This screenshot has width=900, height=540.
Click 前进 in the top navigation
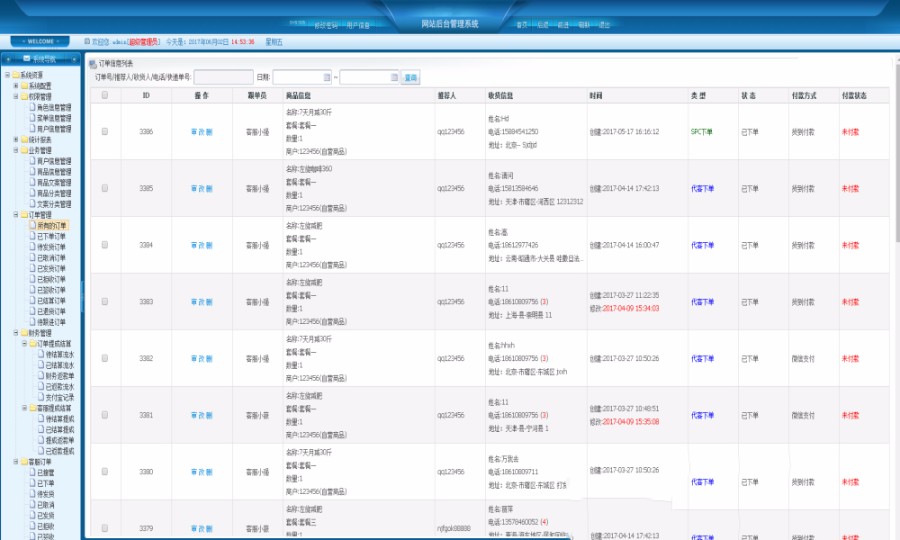pyautogui.click(x=564, y=25)
